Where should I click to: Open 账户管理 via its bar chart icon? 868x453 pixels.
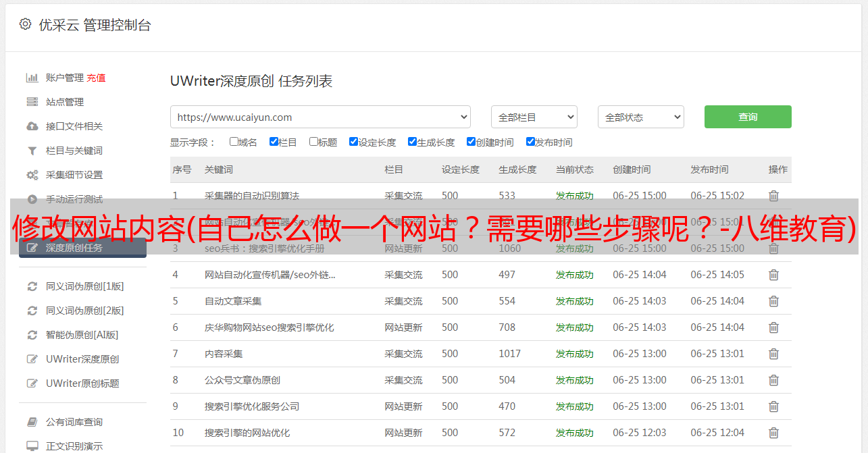point(32,78)
